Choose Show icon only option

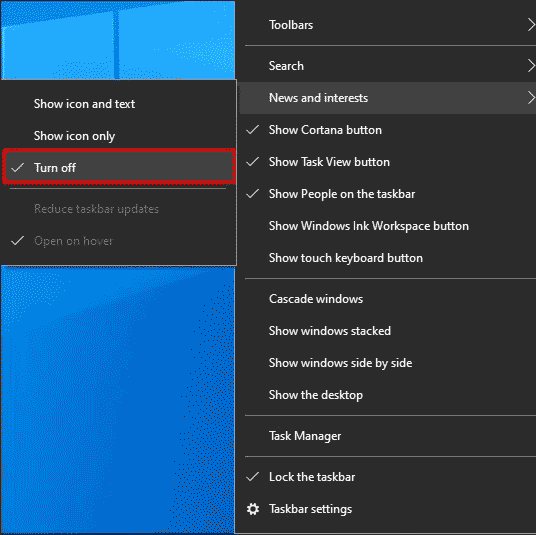pos(118,136)
